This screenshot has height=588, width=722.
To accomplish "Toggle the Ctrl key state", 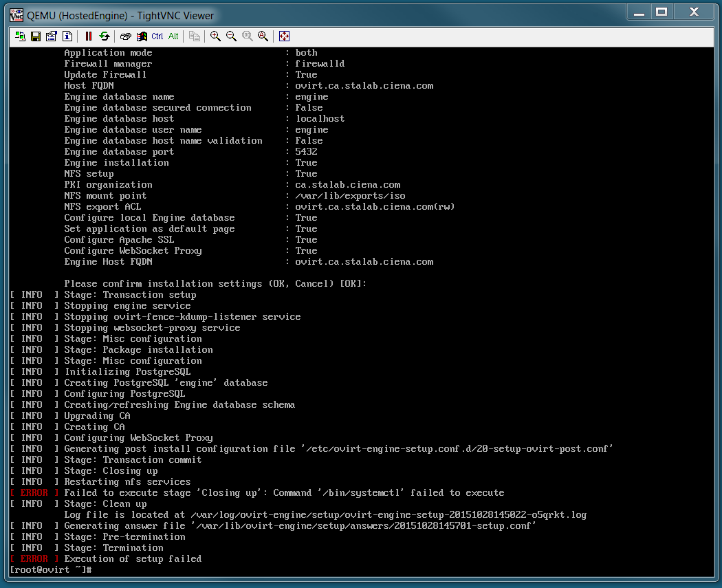I will coord(157,36).
